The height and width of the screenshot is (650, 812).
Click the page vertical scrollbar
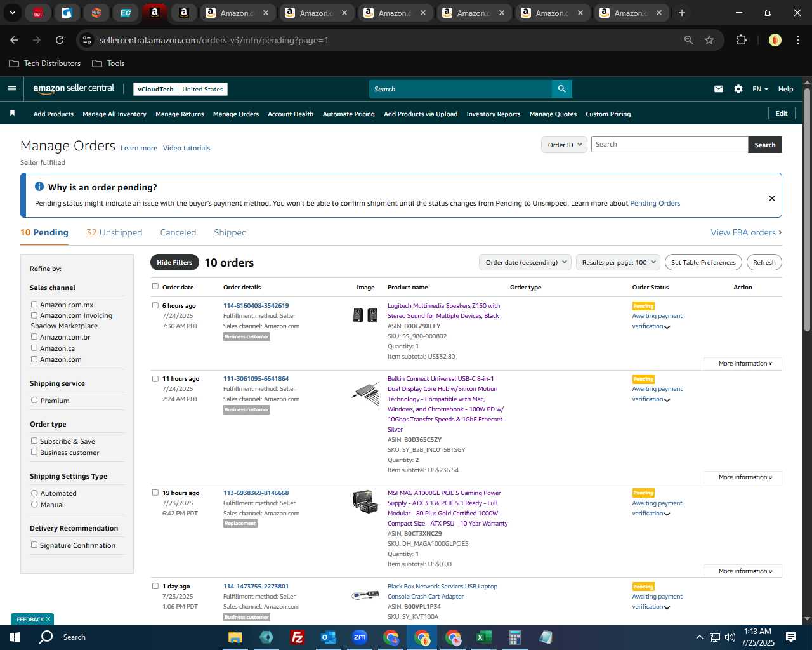807,209
